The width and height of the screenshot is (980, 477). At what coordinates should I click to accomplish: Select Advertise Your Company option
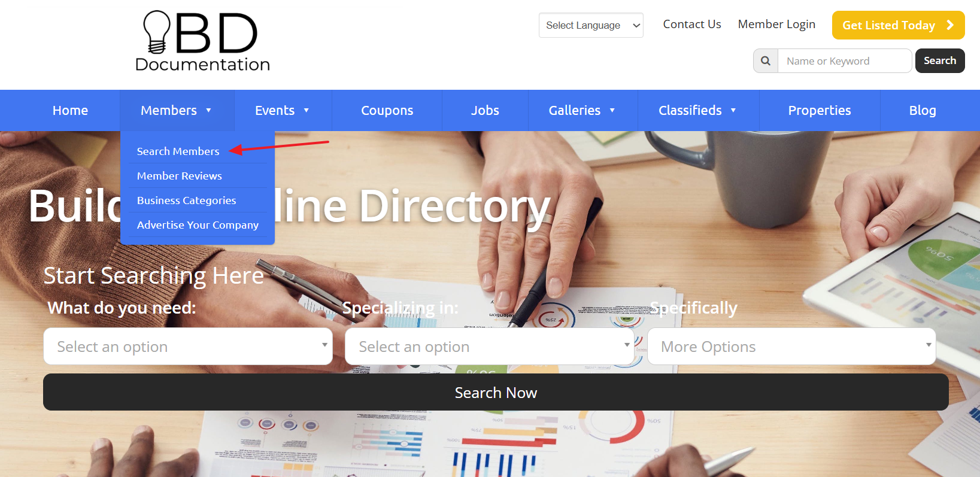click(x=198, y=225)
